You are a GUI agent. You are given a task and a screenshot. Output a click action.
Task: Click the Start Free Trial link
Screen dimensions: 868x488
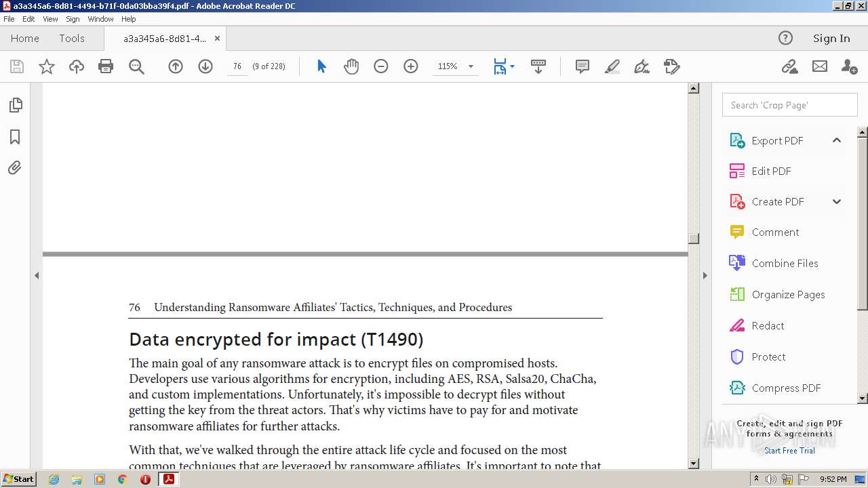pos(789,451)
